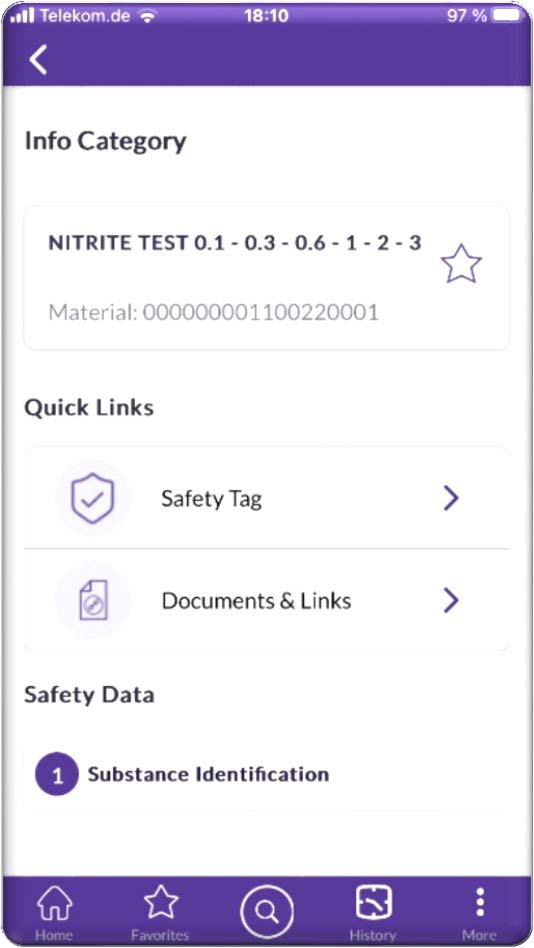Click the Documents & Links file icon
The height and width of the screenshot is (948, 534).
point(93,600)
